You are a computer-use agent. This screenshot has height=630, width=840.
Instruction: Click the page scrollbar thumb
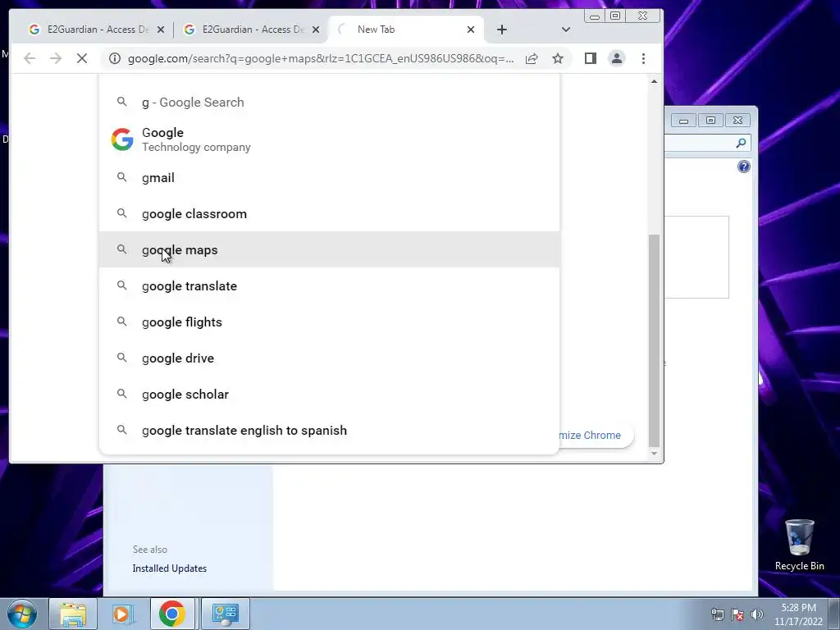click(654, 340)
